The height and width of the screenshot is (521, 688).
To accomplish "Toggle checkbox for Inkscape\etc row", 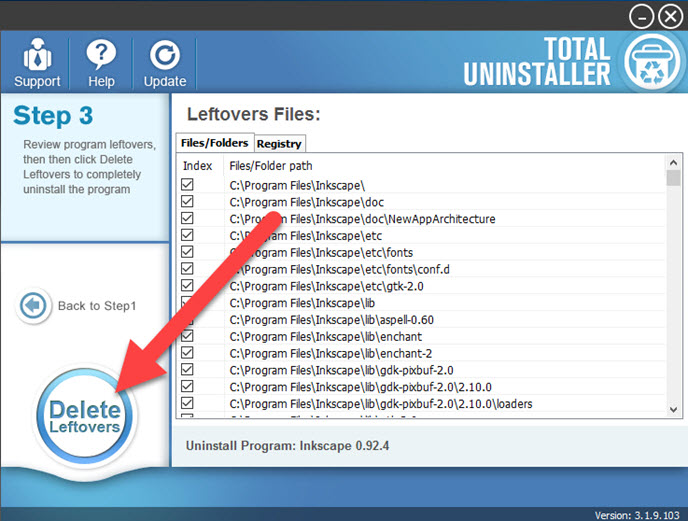I will (x=187, y=235).
